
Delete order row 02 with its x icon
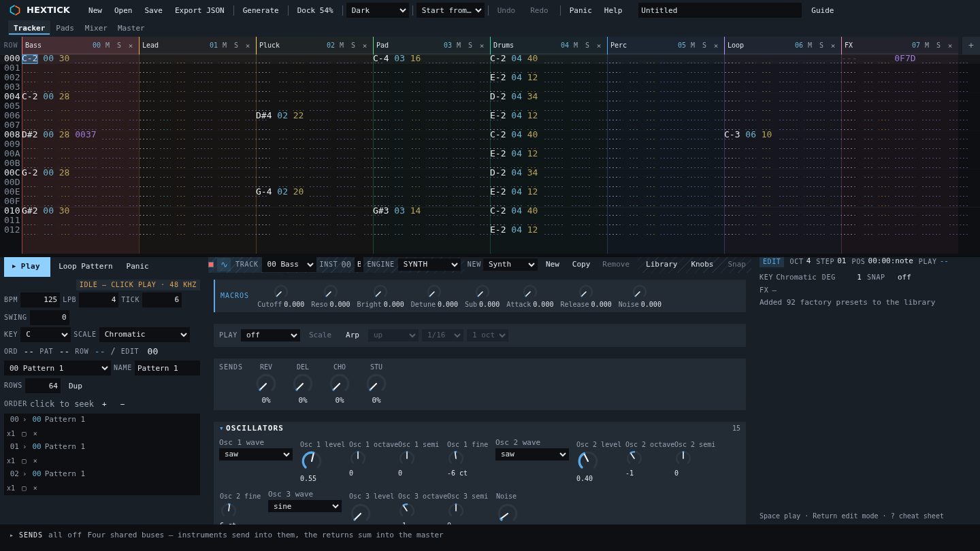pyautogui.click(x=35, y=488)
